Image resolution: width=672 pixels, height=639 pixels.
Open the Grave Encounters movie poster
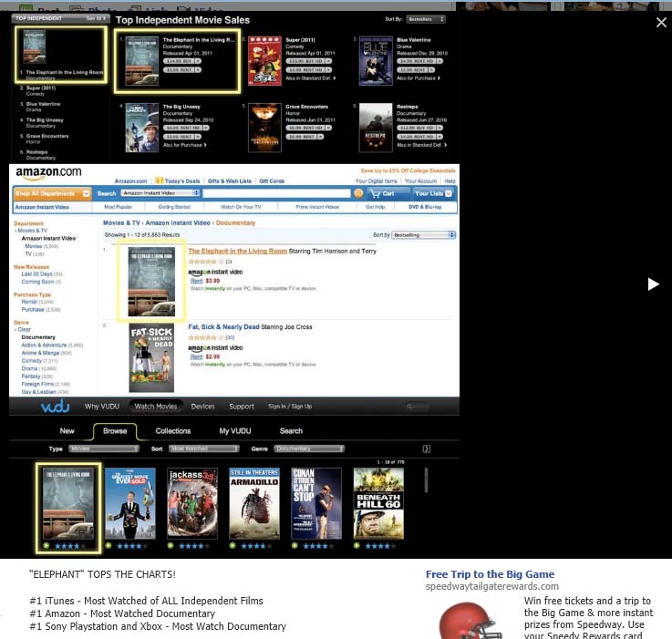tap(264, 128)
